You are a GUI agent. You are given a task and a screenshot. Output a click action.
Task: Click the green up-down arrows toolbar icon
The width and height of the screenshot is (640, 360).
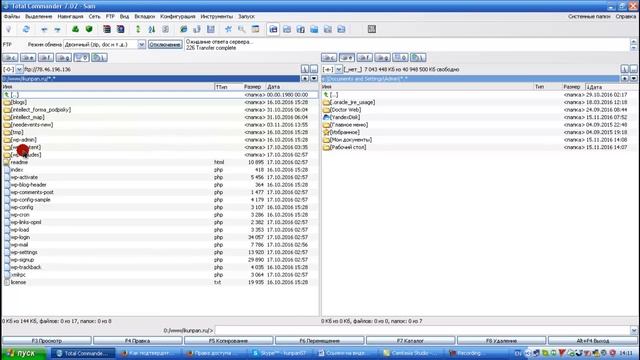138,29
